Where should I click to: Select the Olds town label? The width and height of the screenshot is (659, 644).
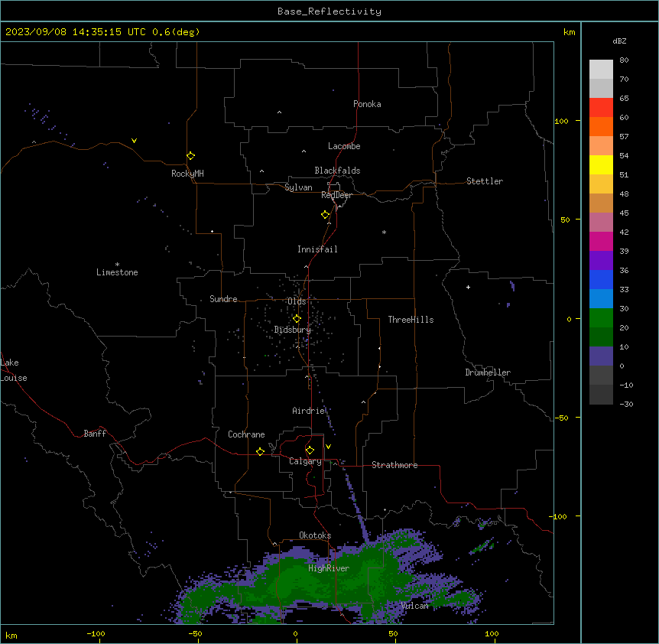click(297, 301)
